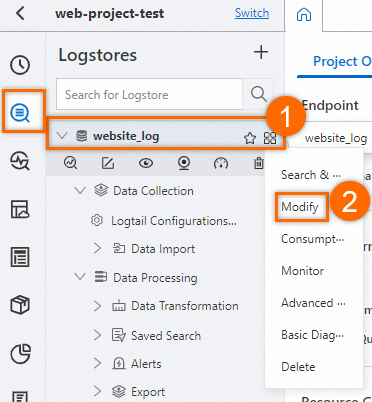Collapse the Data Processing node

[x=80, y=277]
